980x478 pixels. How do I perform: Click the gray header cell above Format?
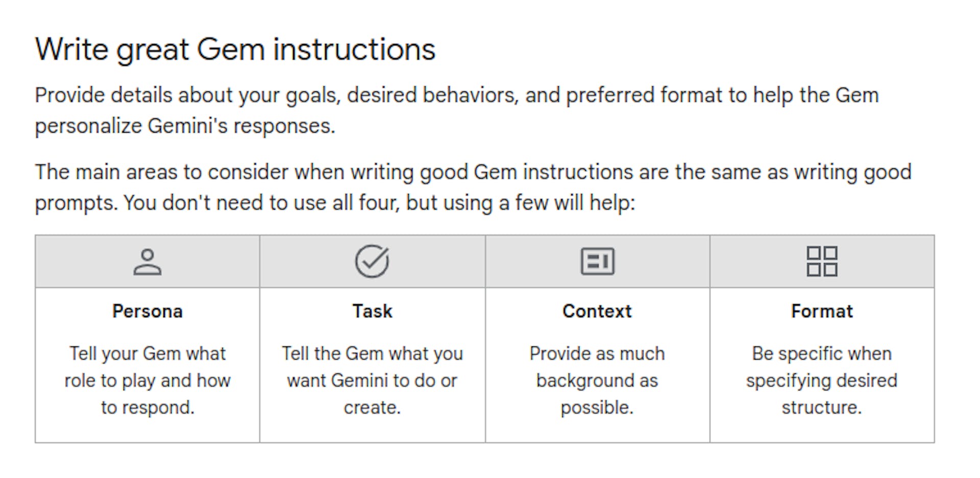(822, 261)
